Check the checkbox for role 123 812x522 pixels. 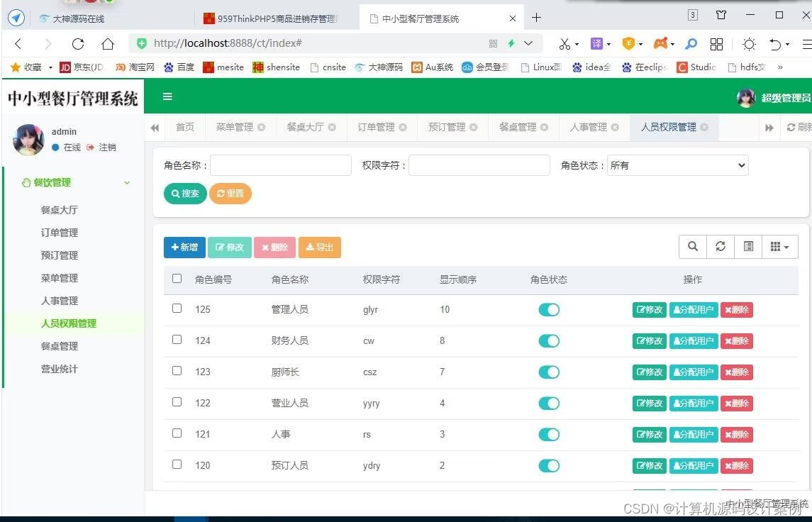[x=177, y=370]
